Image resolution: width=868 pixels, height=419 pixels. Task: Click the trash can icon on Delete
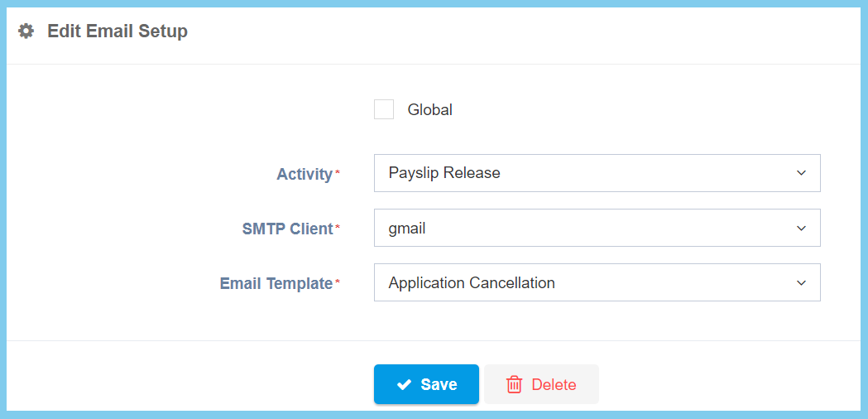[514, 384]
